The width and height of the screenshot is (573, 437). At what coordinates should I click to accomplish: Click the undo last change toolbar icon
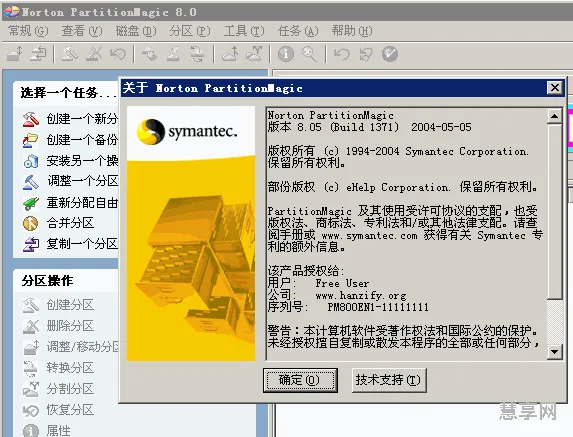[342, 54]
